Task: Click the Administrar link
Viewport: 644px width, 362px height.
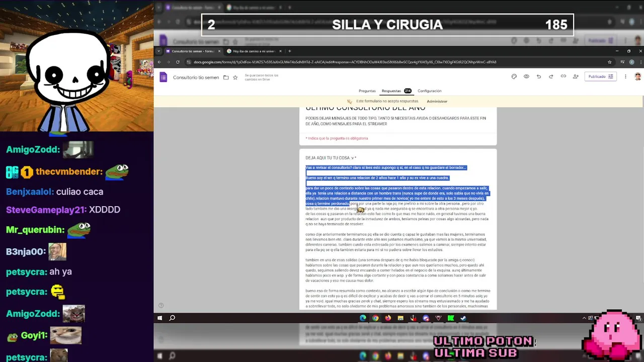Action: 437,101
